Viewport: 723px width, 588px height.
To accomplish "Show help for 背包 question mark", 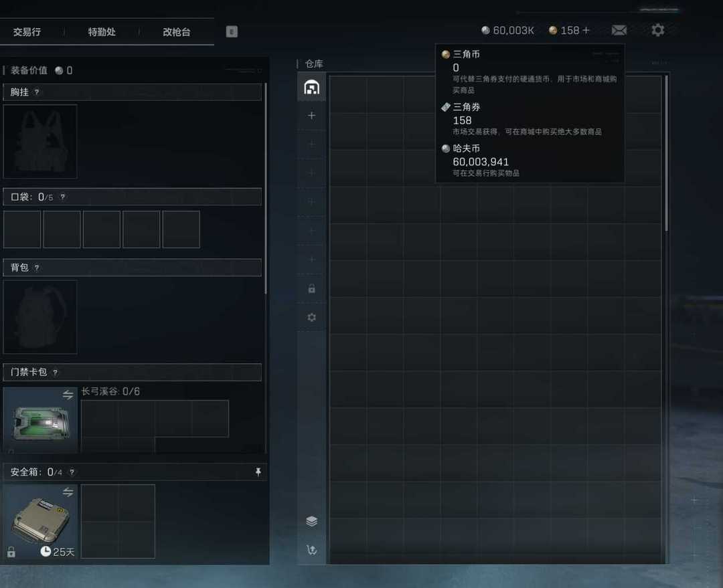I will tap(37, 268).
